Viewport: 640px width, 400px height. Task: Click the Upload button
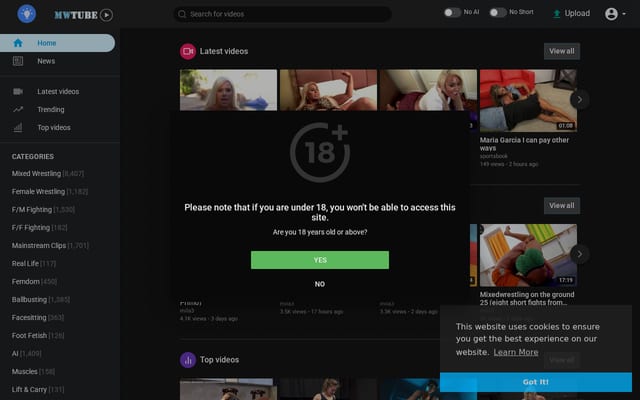click(571, 13)
